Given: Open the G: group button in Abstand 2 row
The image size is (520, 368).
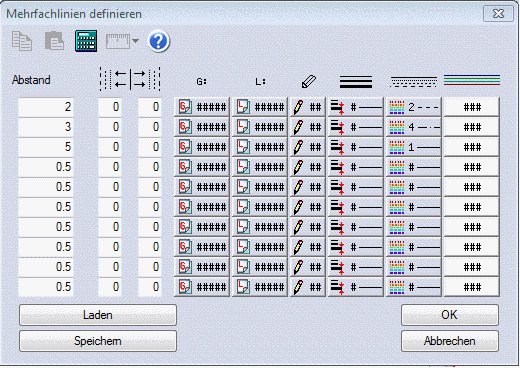Looking at the screenshot, I should pyautogui.click(x=202, y=107).
